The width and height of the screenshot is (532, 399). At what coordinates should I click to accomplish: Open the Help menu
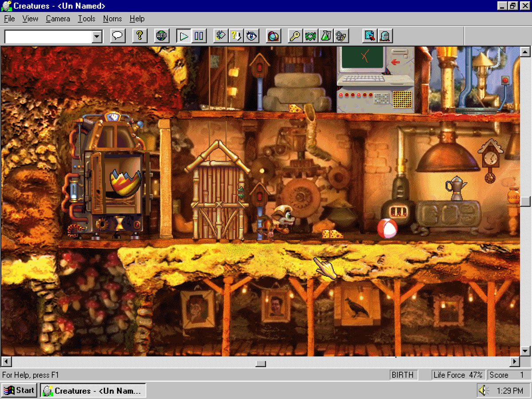137,19
